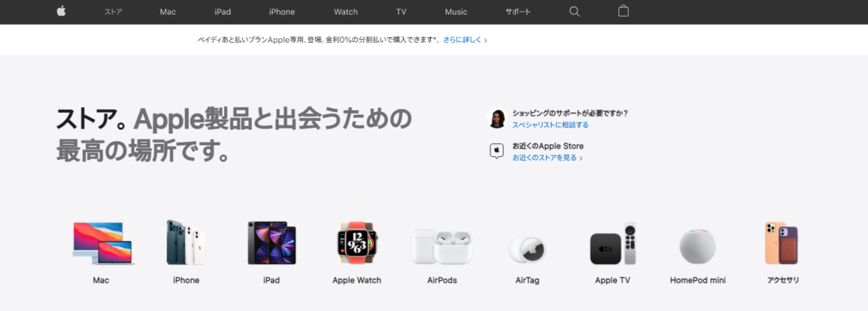Select the iPad product image
The width and height of the screenshot is (868, 311).
click(x=271, y=242)
